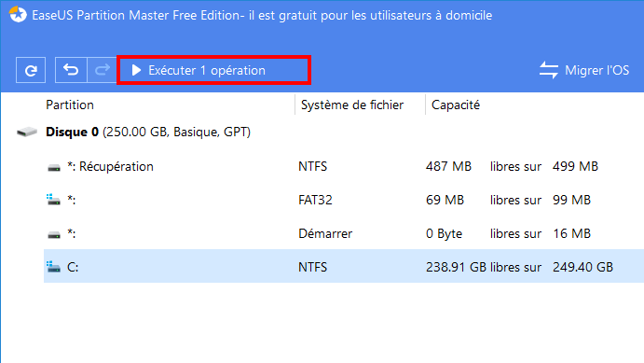Click the Récupération partition drive icon

tap(54, 167)
